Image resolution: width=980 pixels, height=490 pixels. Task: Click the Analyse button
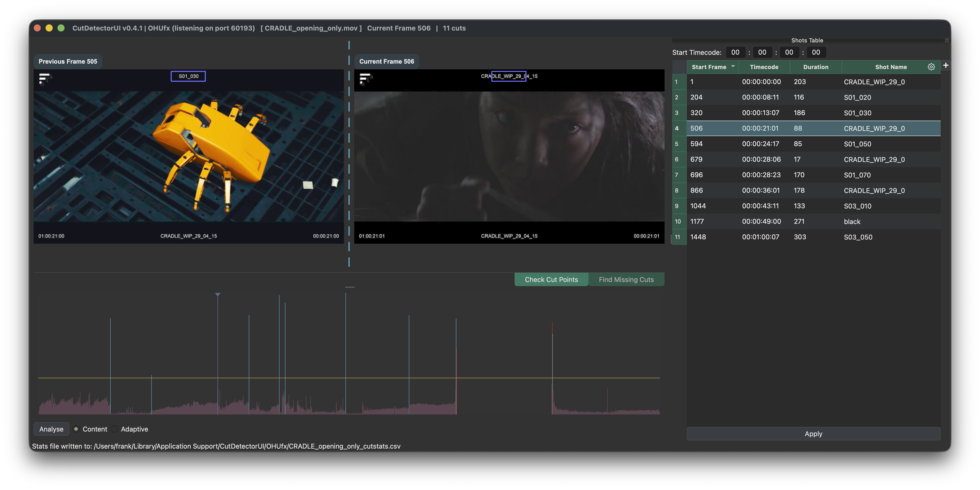pos(51,429)
